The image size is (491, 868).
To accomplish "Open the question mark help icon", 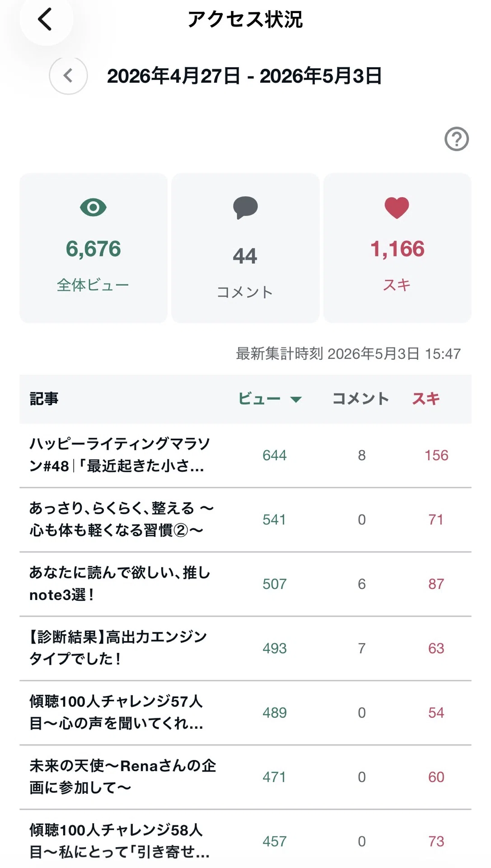I will 456,139.
